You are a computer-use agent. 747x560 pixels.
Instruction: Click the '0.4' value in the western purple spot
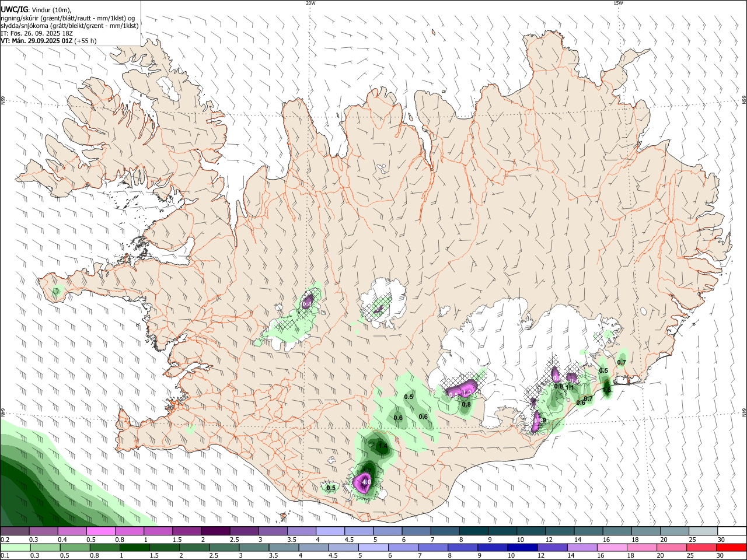307,304
